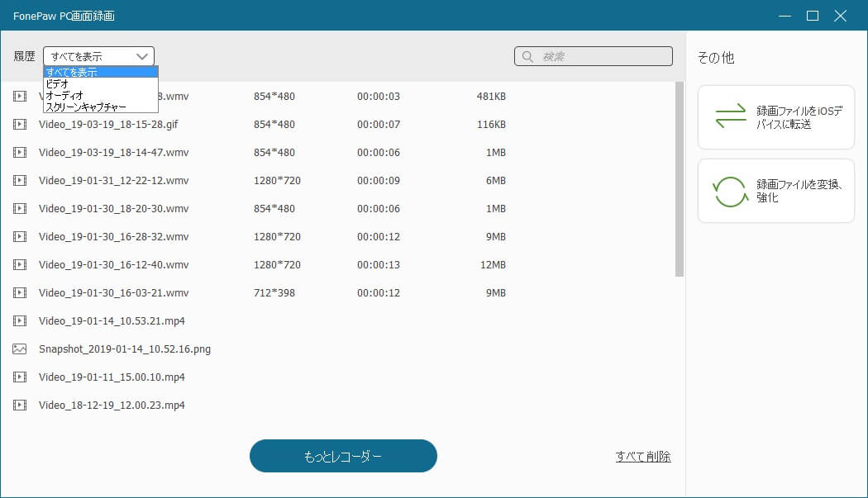868x498 pixels.
Task: Select file Video_19-01-14_10.53.21.mp4
Action: [x=112, y=321]
